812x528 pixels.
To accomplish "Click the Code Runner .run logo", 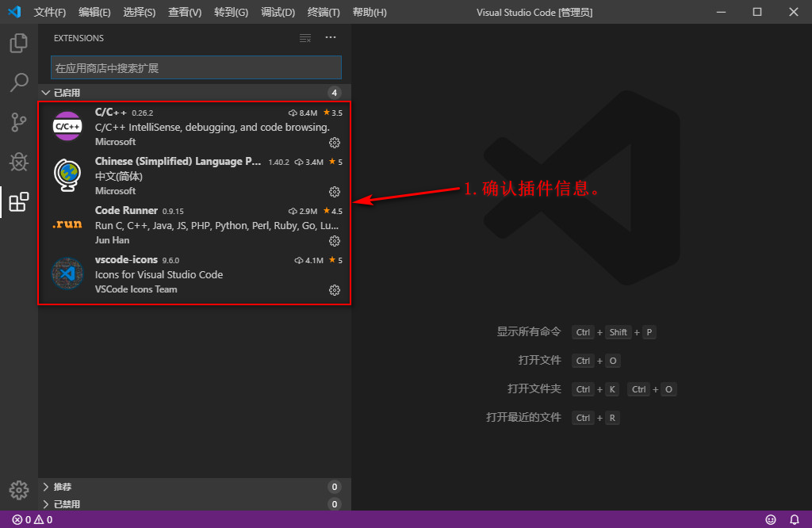I will [x=67, y=224].
